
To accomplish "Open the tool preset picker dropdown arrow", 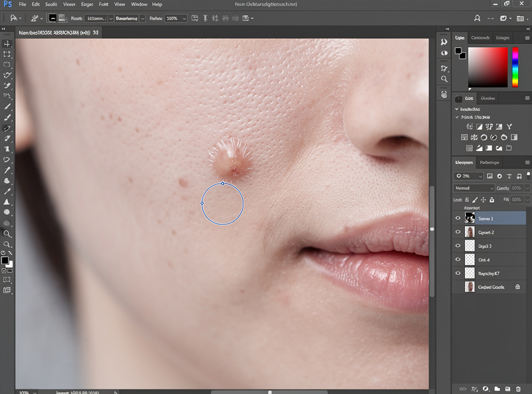I will (x=21, y=19).
